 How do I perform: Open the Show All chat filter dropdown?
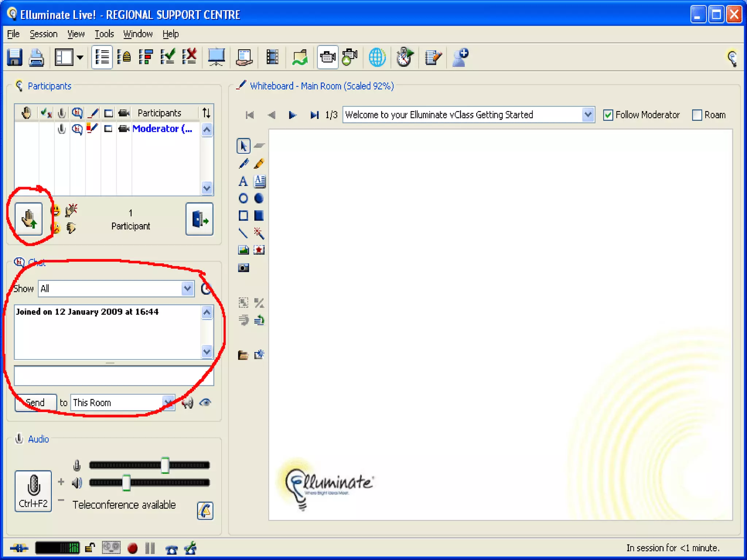click(x=187, y=289)
